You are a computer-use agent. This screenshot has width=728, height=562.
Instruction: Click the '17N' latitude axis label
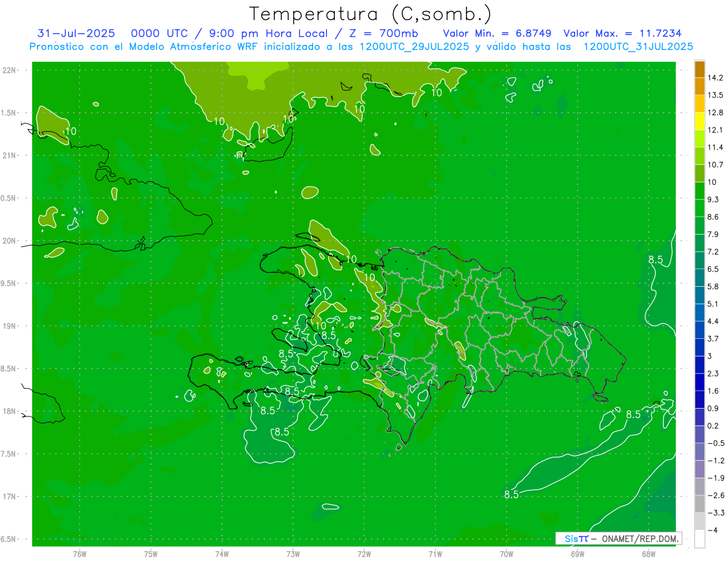(x=10, y=497)
